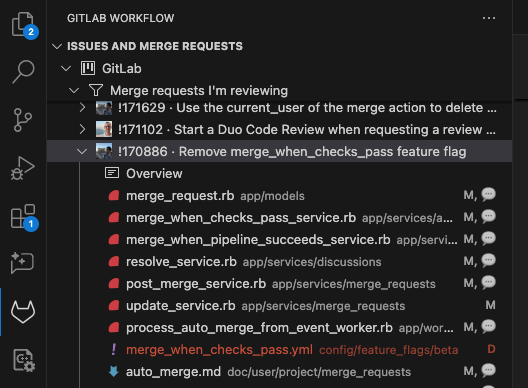Open the Search view icon
The width and height of the screenshot is (528, 388).
[23, 71]
